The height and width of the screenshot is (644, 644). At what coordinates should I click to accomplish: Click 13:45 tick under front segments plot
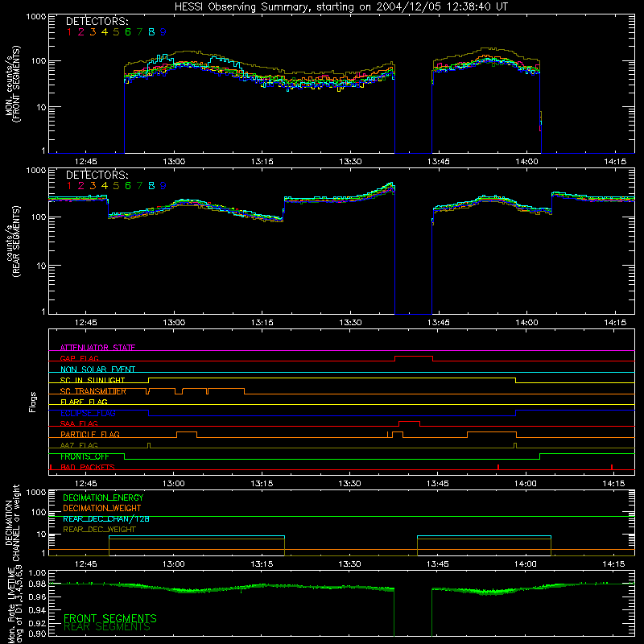(x=438, y=162)
